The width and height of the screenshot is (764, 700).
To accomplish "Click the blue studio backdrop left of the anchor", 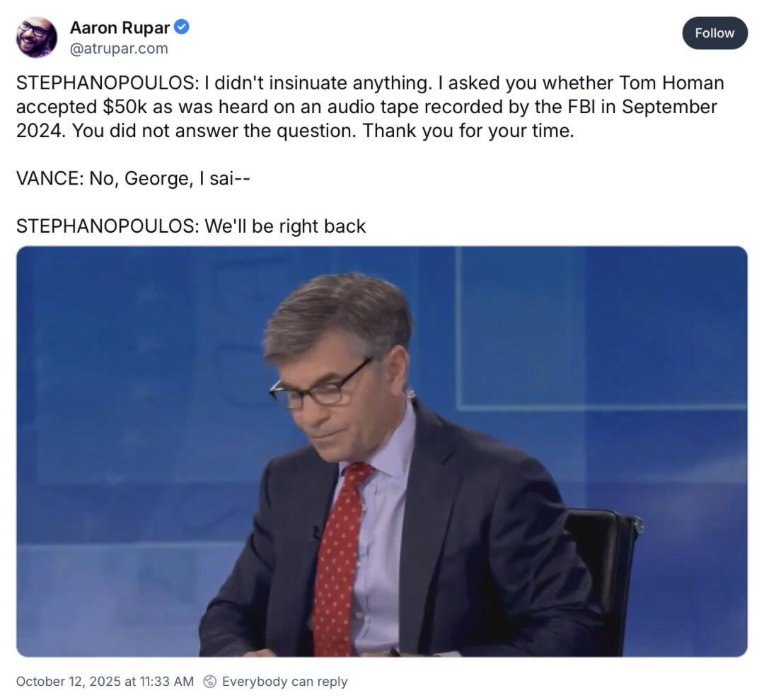I will click(x=137, y=414).
